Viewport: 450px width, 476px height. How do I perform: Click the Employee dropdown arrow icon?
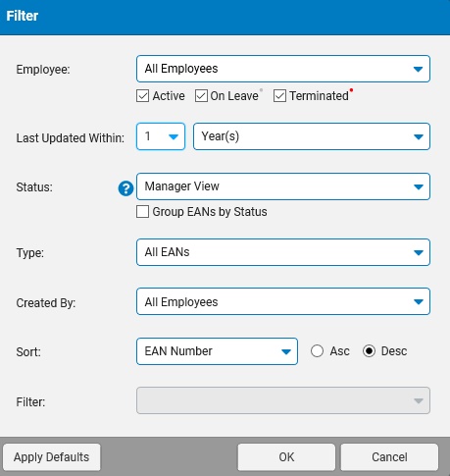pos(418,69)
